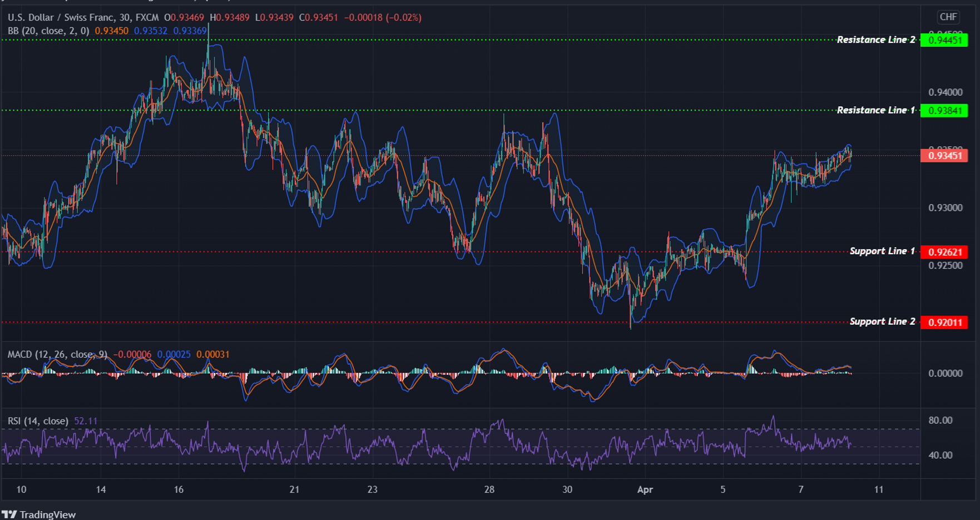Click the 30 timeframe in the chart legend
The image size is (980, 520).
pyautogui.click(x=123, y=17)
